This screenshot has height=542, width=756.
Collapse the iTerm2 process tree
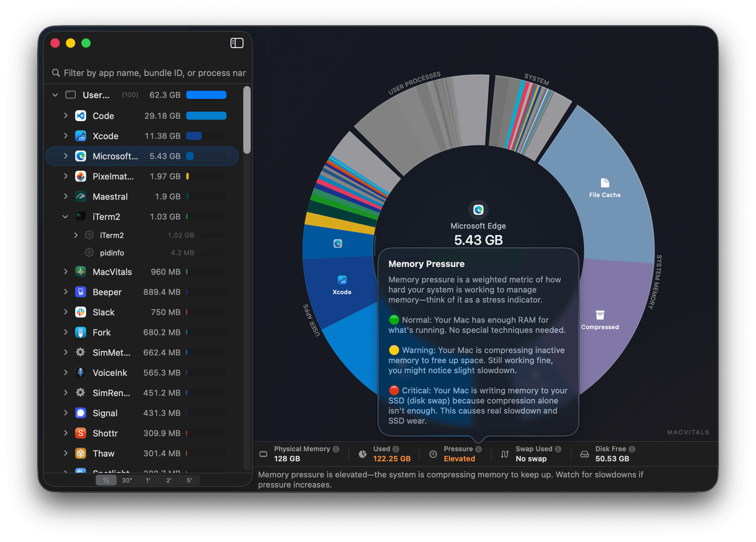[65, 217]
